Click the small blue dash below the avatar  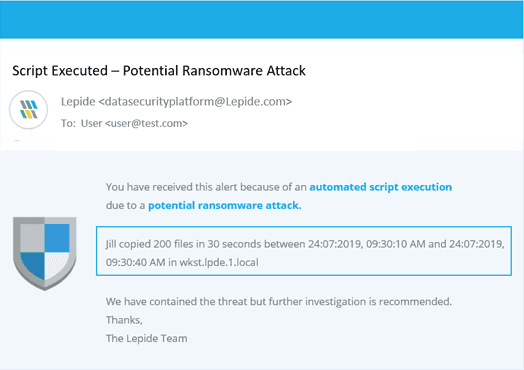coord(17,141)
